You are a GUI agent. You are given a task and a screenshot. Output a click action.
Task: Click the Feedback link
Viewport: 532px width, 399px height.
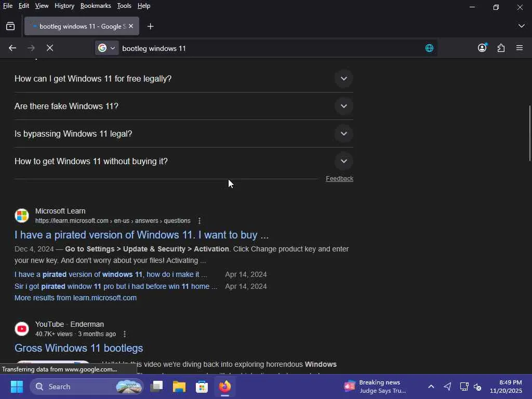pyautogui.click(x=339, y=179)
